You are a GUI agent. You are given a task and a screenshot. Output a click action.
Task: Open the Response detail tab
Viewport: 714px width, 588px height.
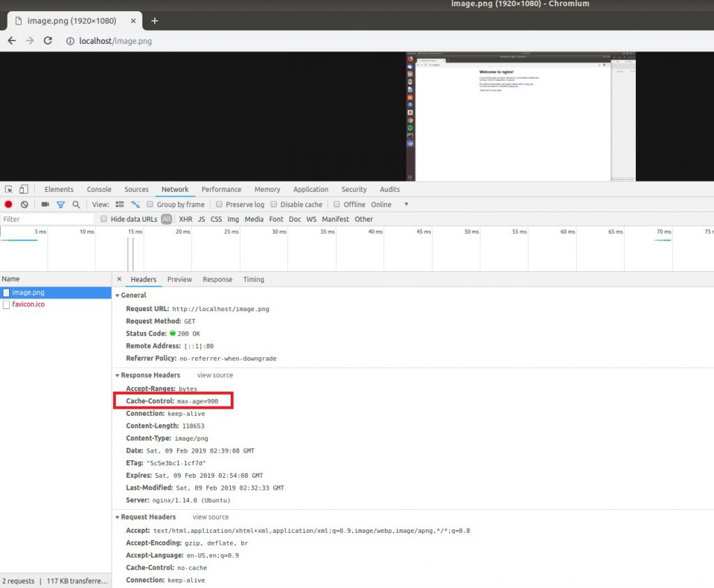(x=218, y=280)
